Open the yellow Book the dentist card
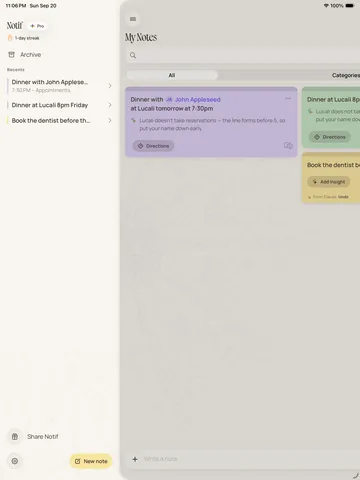Viewport: 360px width, 480px height. tap(331, 178)
